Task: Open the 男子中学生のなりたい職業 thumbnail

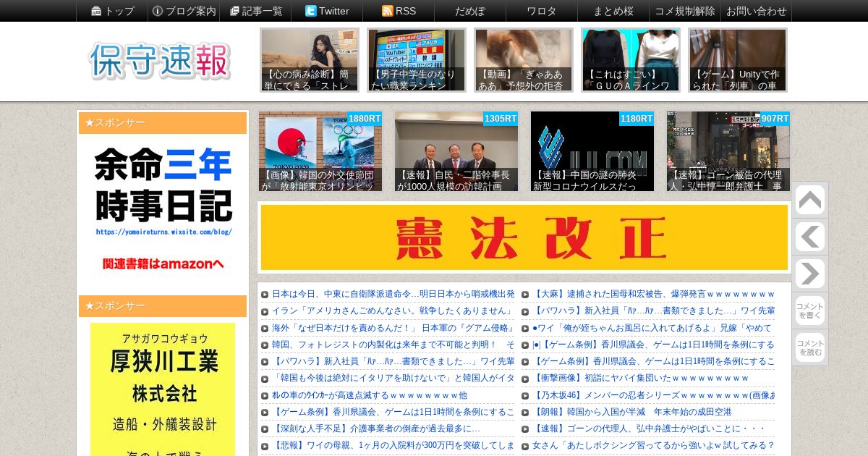Action: [417, 60]
